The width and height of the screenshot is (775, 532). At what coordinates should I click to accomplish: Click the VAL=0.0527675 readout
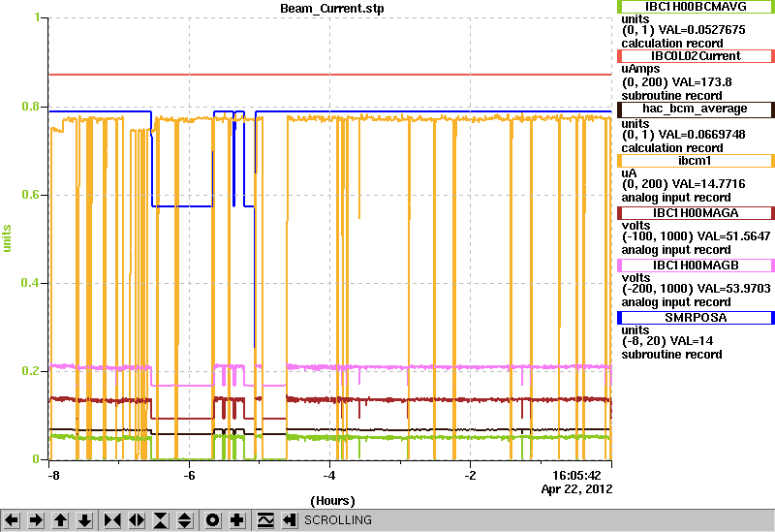click(701, 30)
